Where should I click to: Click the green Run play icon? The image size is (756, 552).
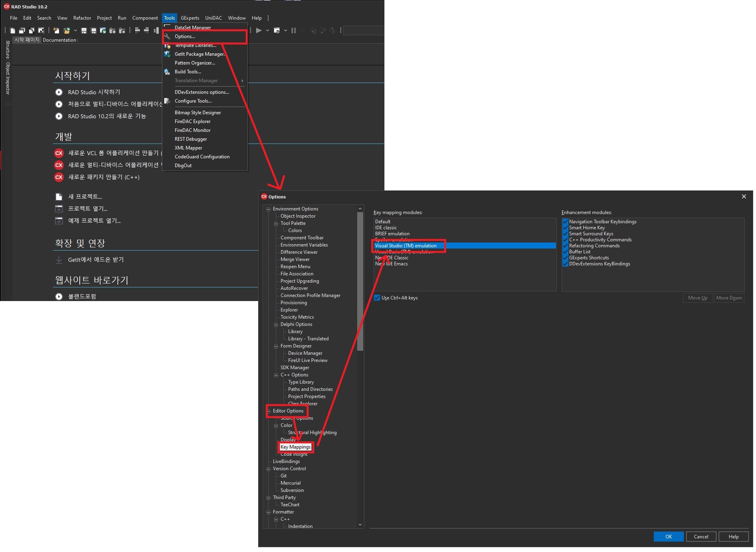click(259, 30)
